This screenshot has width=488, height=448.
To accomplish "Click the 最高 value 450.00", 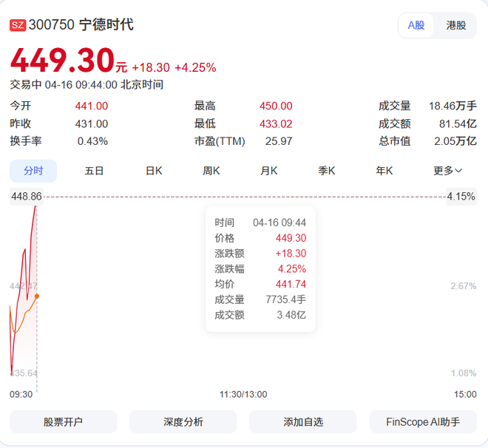I will [x=276, y=106].
